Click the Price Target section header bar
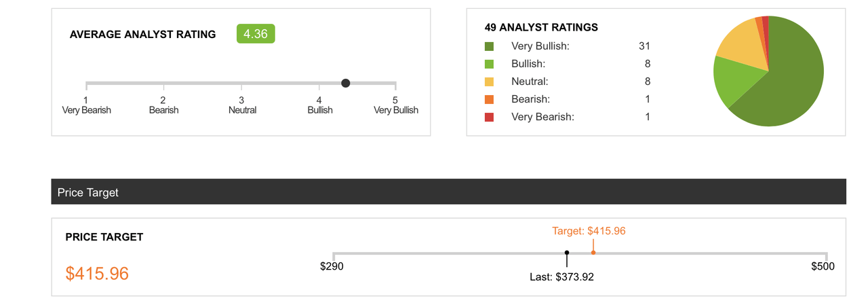Image resolution: width=868 pixels, height=307 pixels. tap(448, 192)
